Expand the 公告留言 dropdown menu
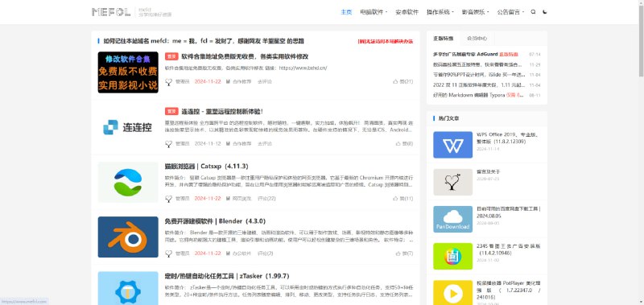The height and width of the screenshot is (305, 644). (510, 12)
